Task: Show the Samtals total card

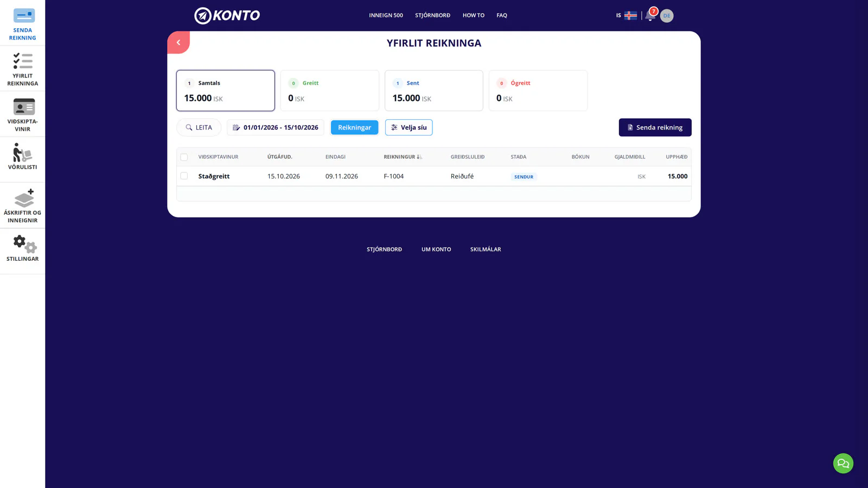Action: [x=226, y=91]
